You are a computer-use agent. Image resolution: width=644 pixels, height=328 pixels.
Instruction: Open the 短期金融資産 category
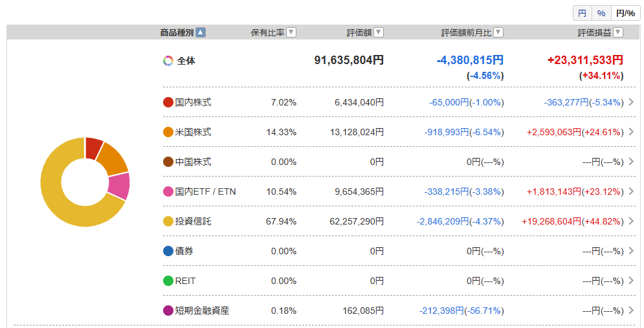point(399,311)
